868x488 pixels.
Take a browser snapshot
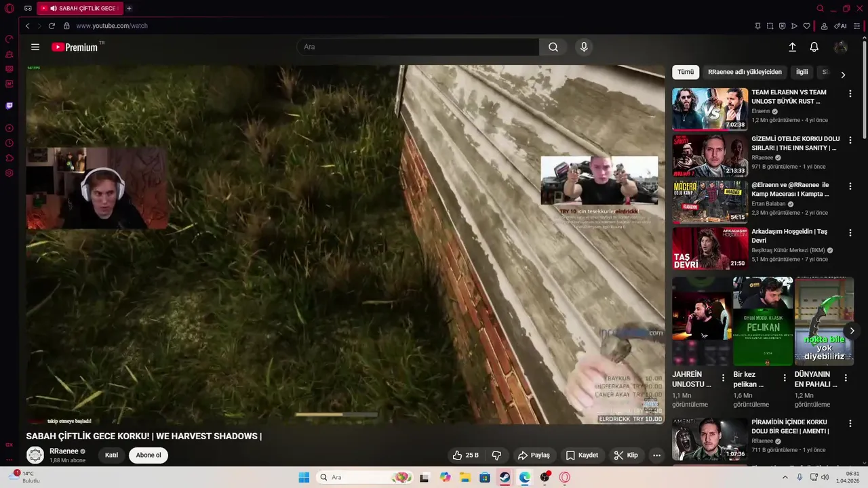click(x=770, y=26)
